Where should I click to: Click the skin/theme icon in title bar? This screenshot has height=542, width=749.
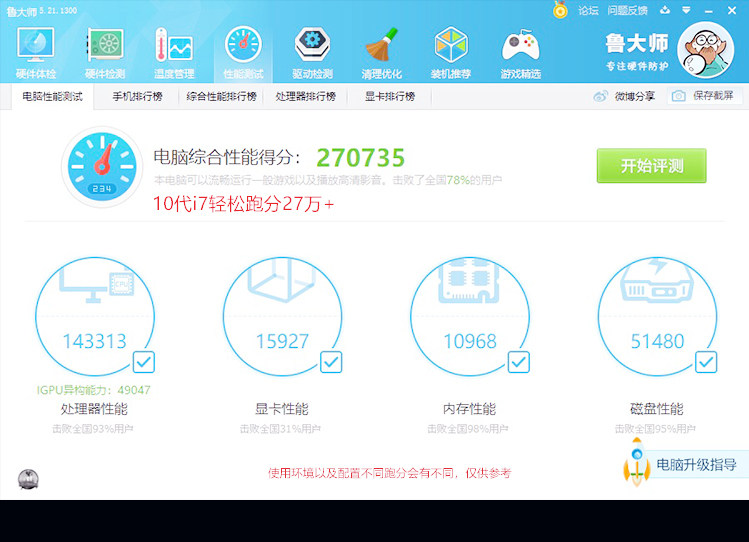665,10
